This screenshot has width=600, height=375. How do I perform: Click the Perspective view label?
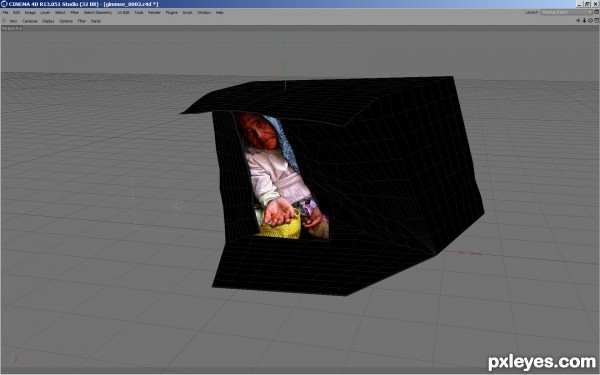12,29
